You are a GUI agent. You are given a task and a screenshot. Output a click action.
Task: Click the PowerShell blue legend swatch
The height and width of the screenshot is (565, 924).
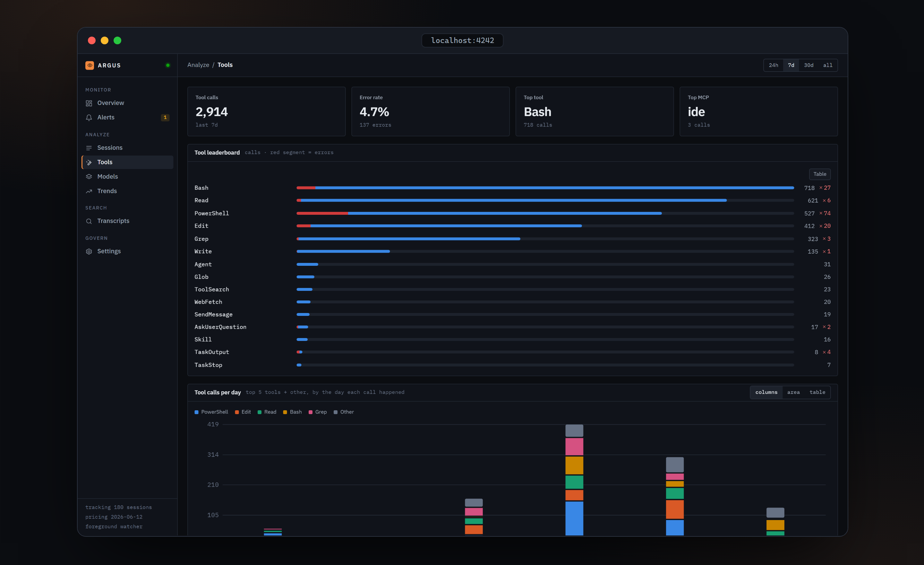[196, 412]
